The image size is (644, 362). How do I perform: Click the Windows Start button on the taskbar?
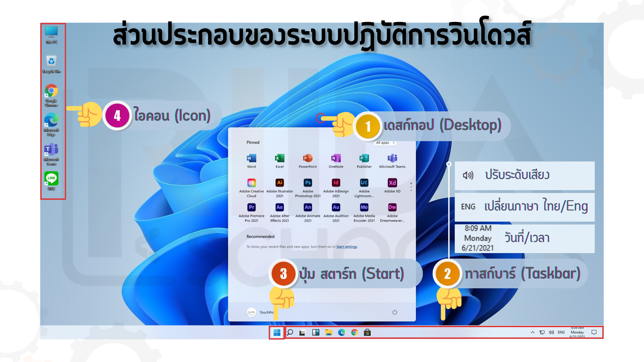coord(277,333)
